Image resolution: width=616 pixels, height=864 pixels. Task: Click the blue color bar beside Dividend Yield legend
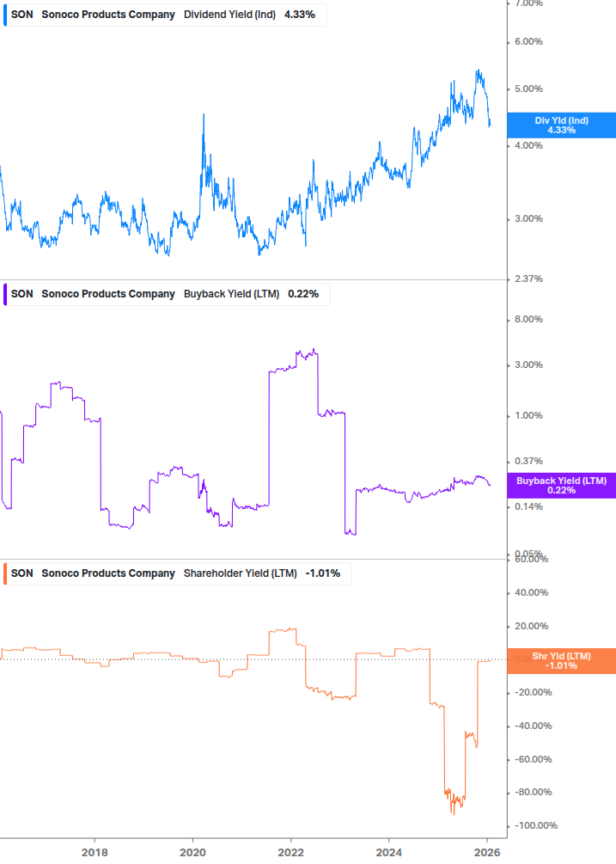[x=5, y=15]
